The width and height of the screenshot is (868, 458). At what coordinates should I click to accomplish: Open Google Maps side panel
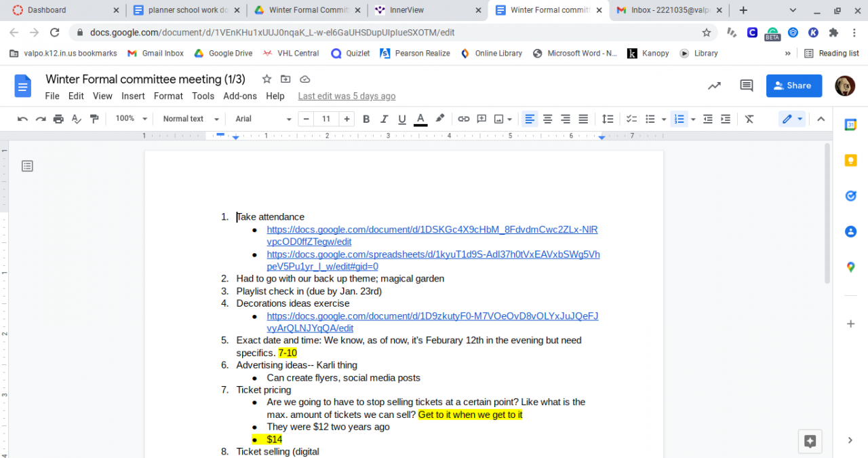pos(850,267)
